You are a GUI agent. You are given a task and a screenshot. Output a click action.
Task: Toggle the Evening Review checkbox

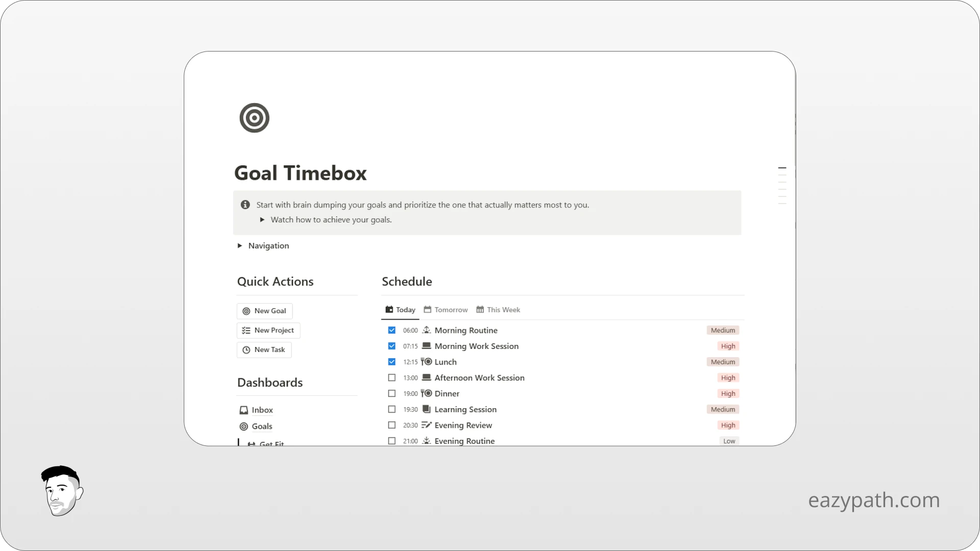pos(391,425)
